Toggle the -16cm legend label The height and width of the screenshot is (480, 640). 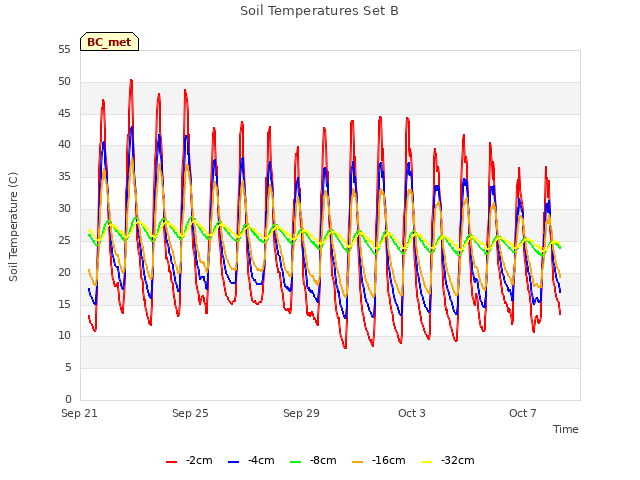point(389,460)
